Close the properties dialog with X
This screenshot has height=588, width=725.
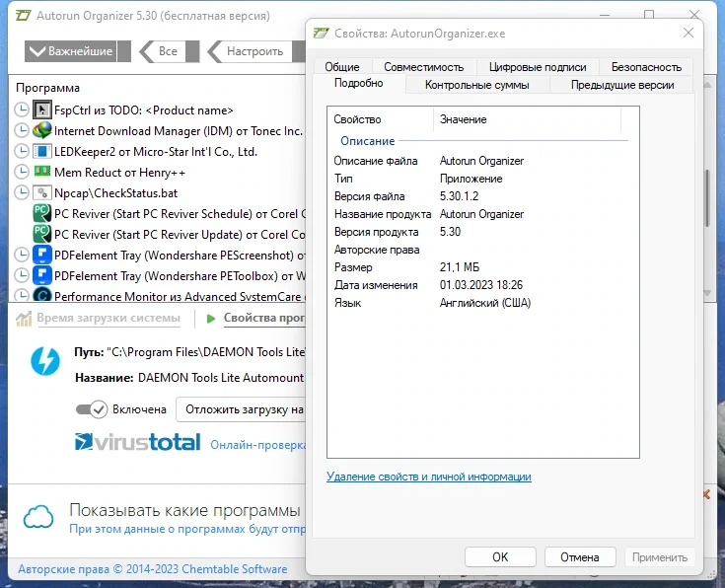tap(689, 33)
